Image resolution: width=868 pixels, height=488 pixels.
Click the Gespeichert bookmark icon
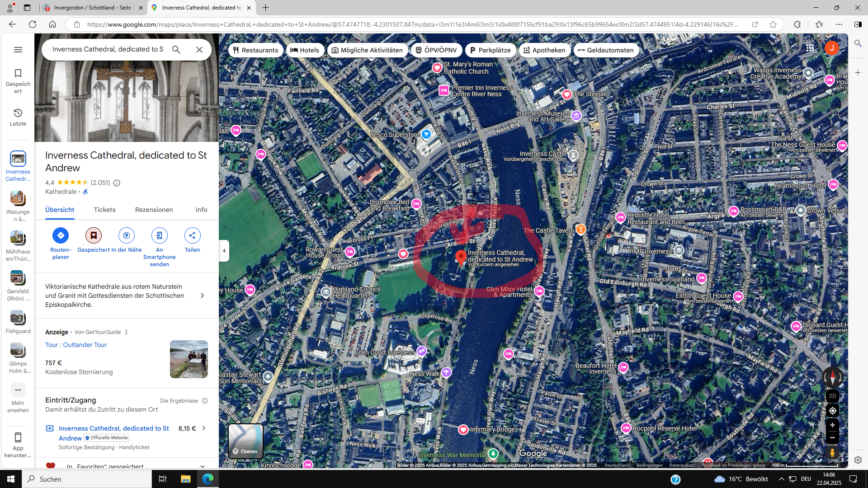coord(94,235)
